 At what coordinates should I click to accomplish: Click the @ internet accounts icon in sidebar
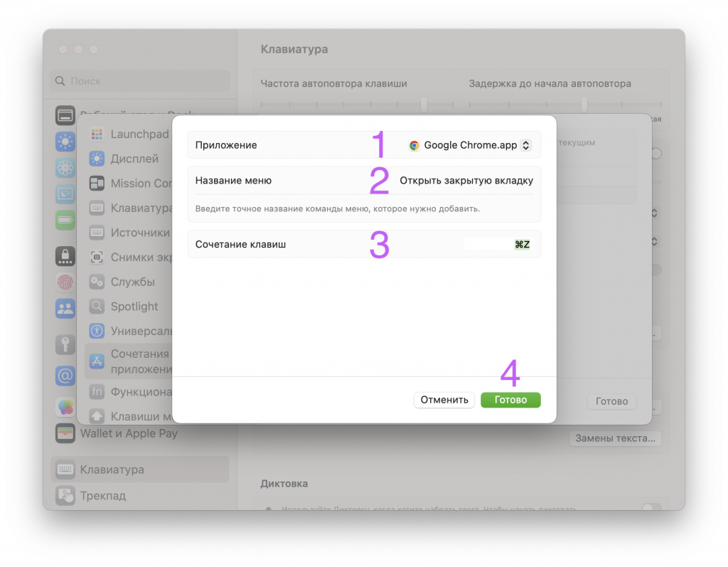(65, 376)
